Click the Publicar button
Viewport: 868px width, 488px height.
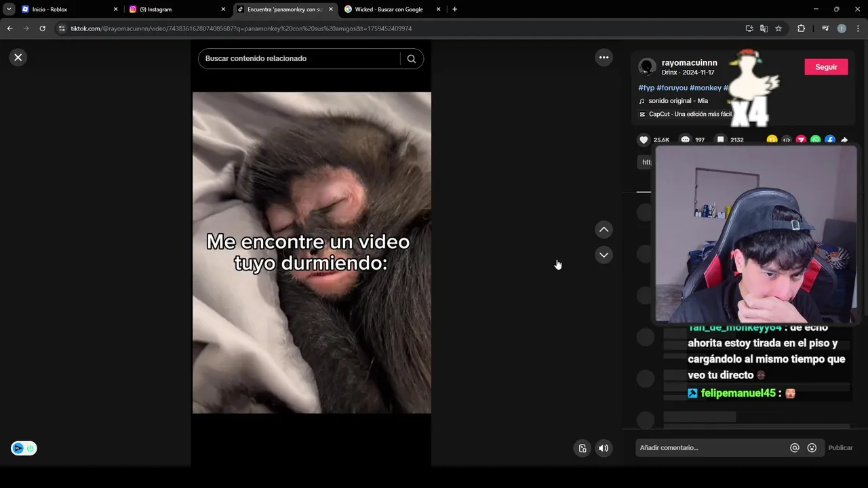point(840,448)
